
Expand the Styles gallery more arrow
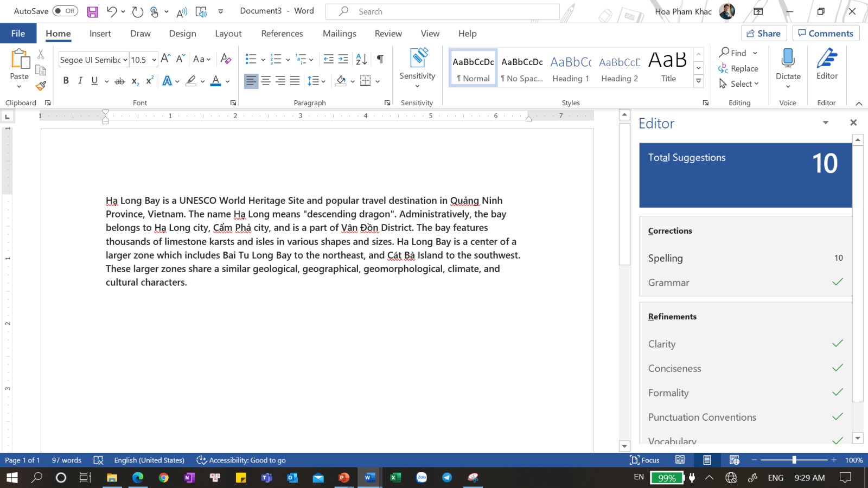pos(699,81)
